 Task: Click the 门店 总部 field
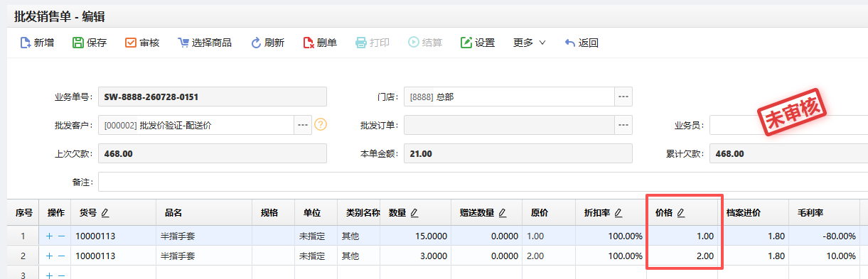[509, 97]
